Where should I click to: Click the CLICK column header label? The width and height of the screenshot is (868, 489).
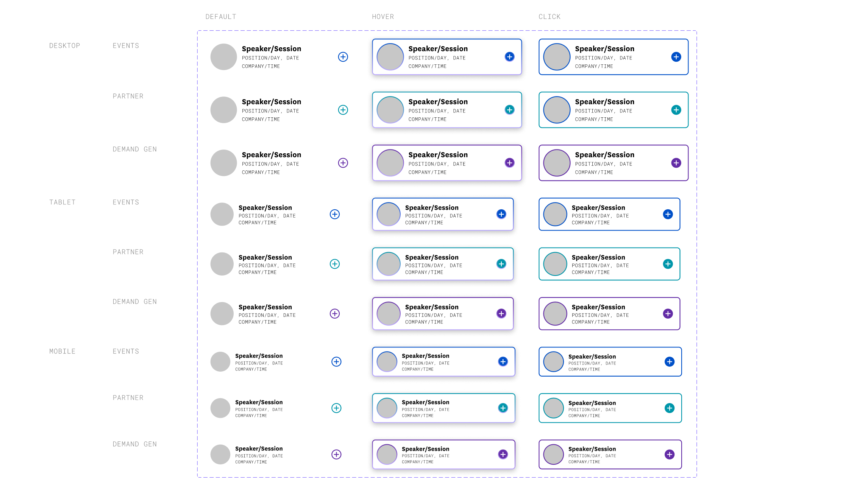(549, 16)
